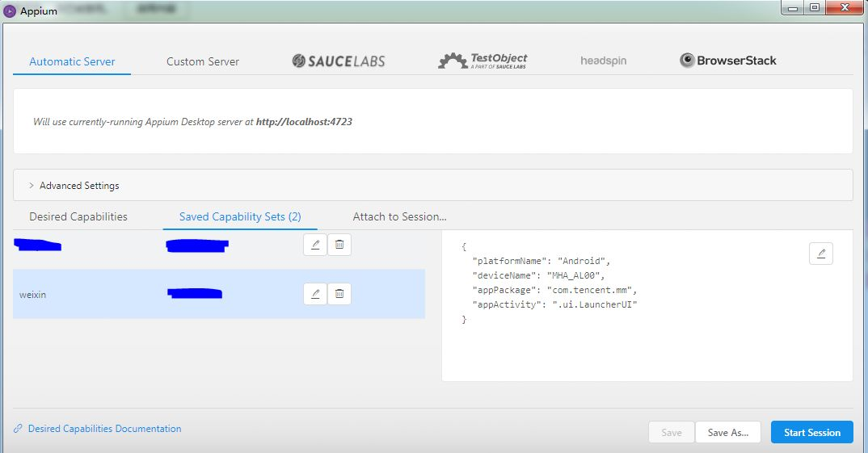
Task: Open the headspin server tab
Action: tap(604, 61)
